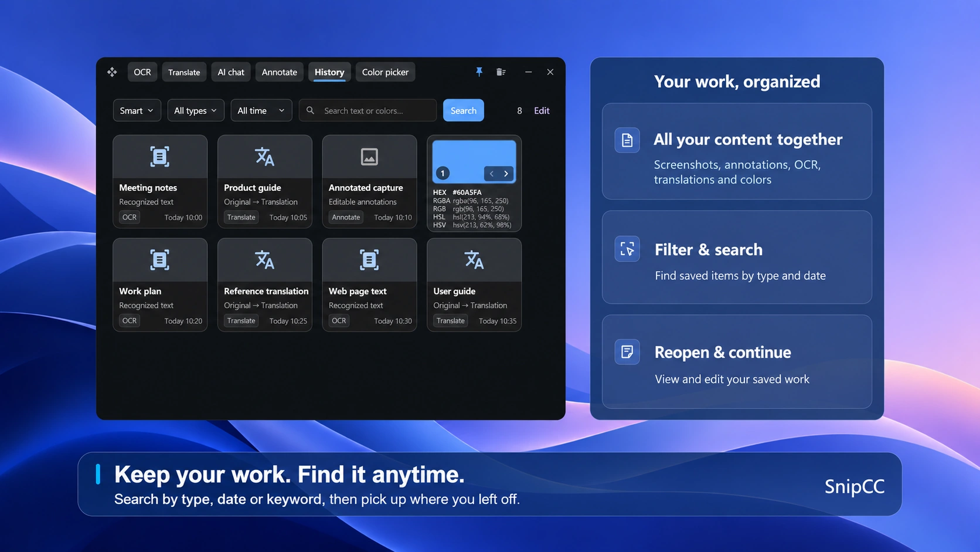Open the All time date dropdown
The image size is (980, 552).
261,110
